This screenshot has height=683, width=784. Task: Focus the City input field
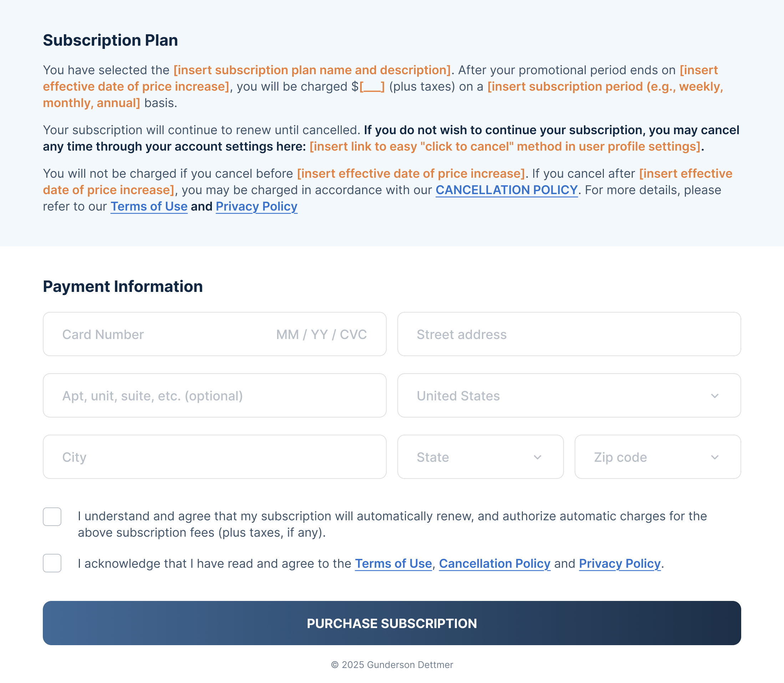pos(214,457)
